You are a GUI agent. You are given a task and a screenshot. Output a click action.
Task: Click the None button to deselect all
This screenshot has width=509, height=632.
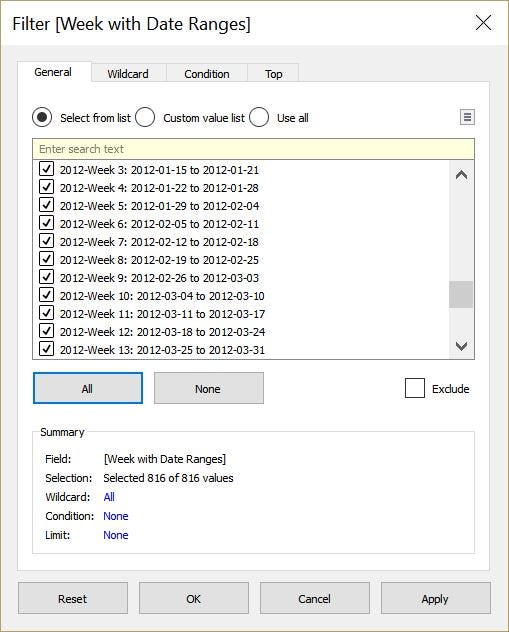(x=208, y=388)
